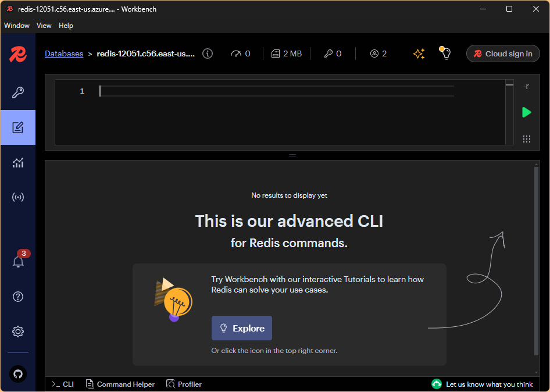
Task: Click the lightbulb tutorial illustration
Action: [174, 300]
